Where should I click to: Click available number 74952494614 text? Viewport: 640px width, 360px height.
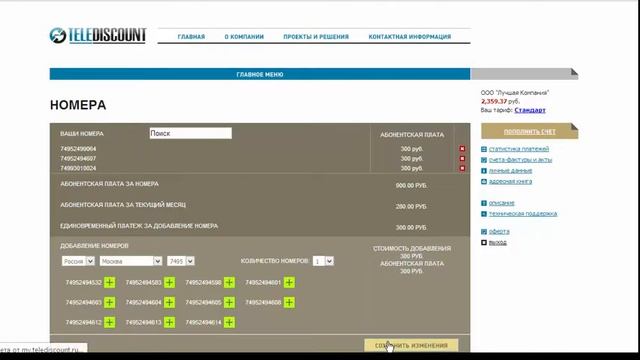pos(203,322)
